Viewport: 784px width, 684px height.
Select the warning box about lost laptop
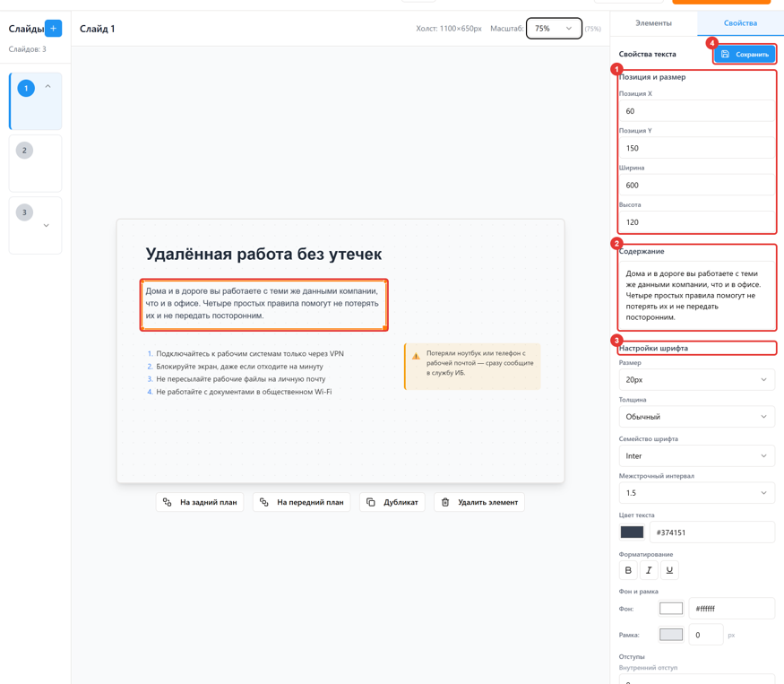(472, 367)
